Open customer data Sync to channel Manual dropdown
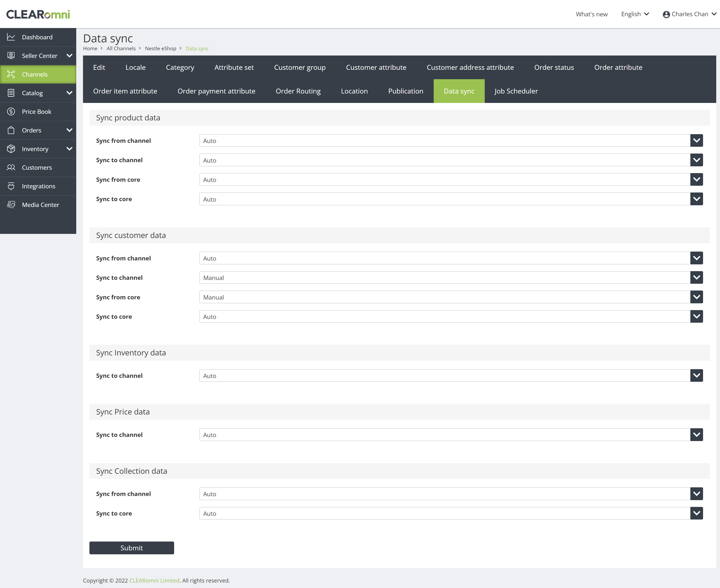The height and width of the screenshot is (588, 720). (x=451, y=278)
